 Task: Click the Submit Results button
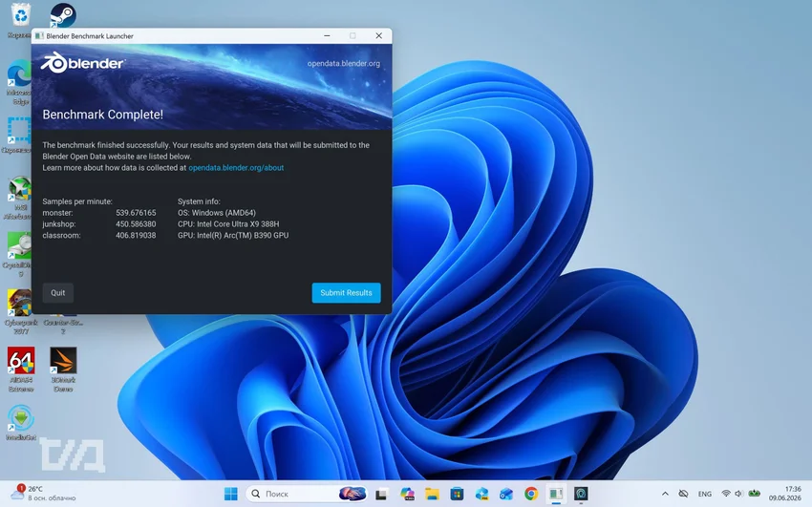[x=346, y=293]
